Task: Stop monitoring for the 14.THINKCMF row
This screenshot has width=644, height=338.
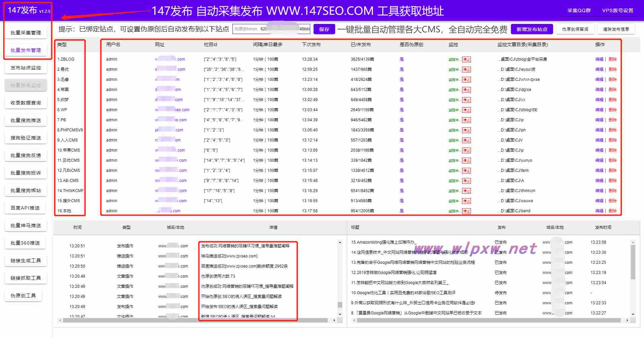Action: (466, 191)
